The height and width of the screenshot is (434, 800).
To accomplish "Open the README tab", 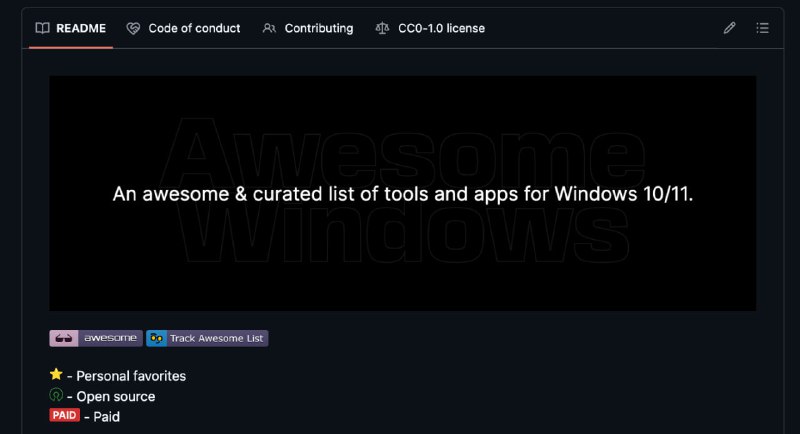I will point(71,29).
